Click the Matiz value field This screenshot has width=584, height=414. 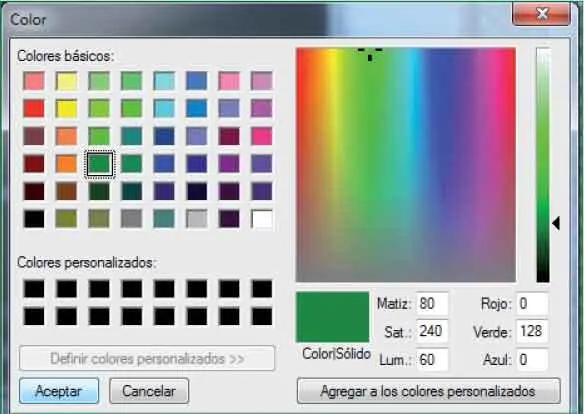pos(432,304)
